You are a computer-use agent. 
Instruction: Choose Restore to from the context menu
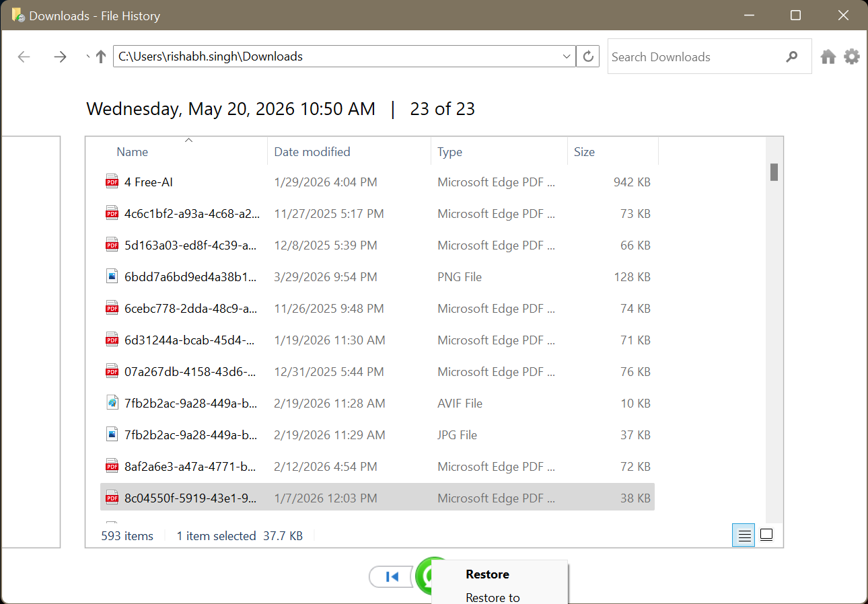point(493,597)
